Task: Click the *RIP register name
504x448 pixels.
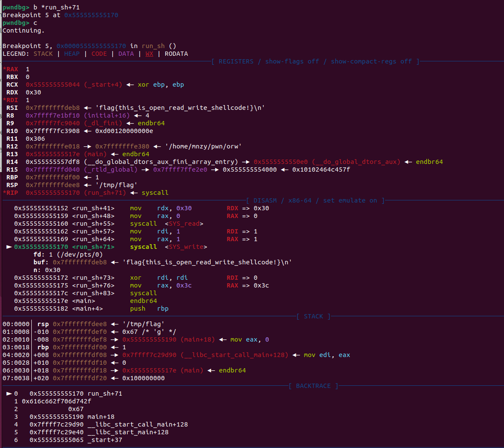Action: [x=11, y=193]
